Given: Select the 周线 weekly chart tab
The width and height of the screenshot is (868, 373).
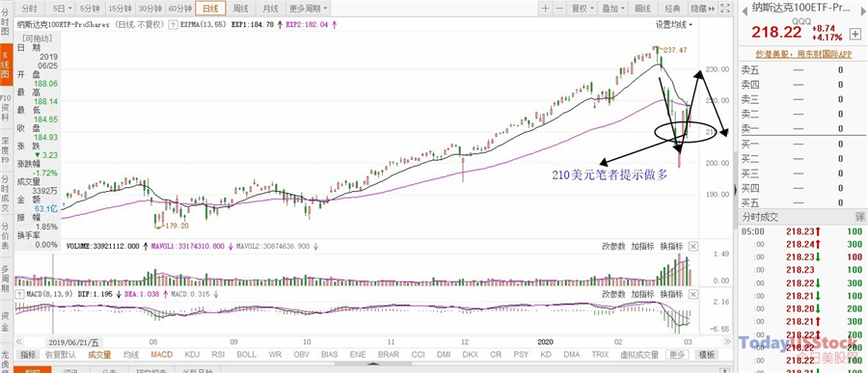Looking at the screenshot, I should coord(241,9).
